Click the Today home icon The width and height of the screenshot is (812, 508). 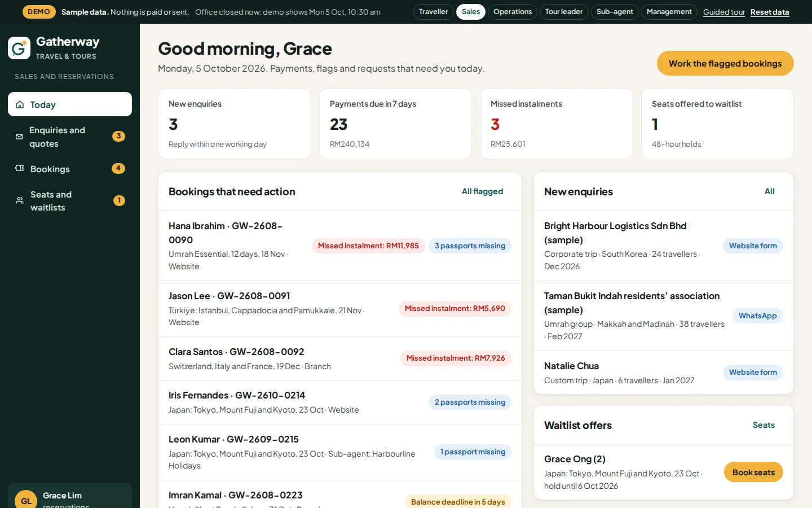click(x=20, y=104)
